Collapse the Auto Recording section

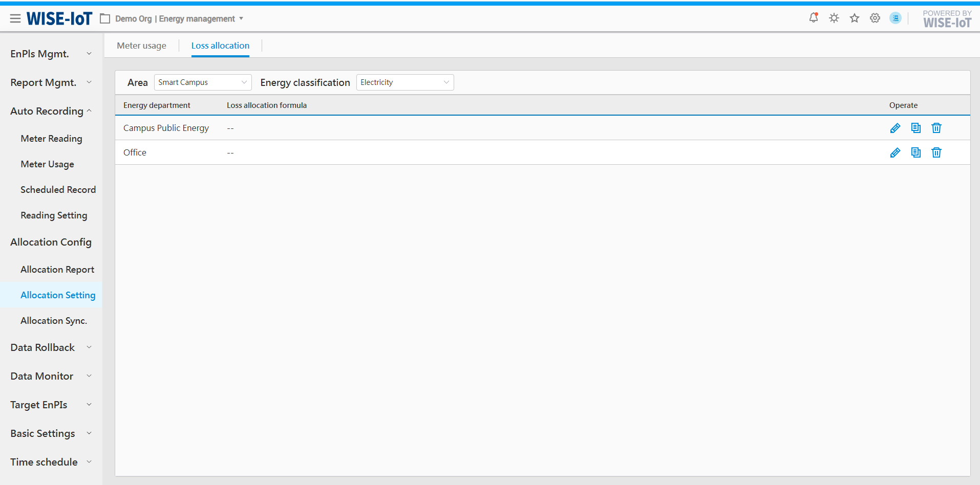coord(50,111)
